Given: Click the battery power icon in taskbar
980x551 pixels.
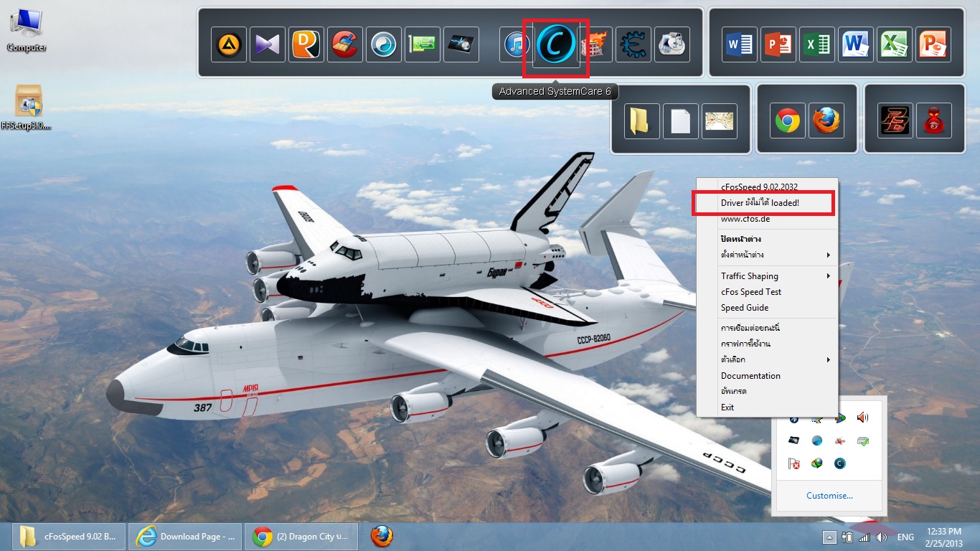Looking at the screenshot, I should 847,537.
